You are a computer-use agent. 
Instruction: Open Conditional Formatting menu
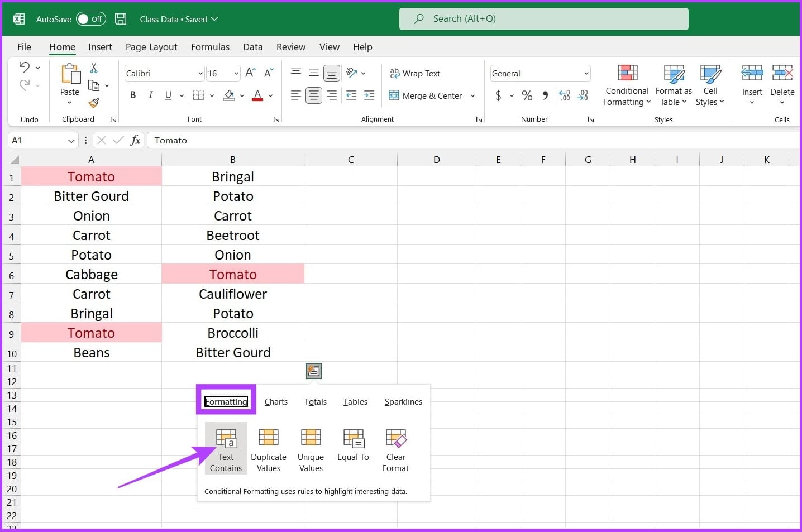click(x=627, y=85)
